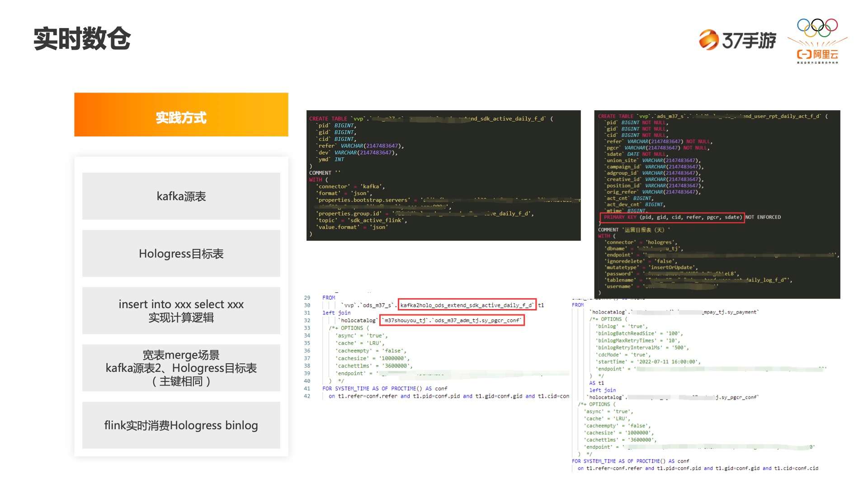Click the Olympic rings icon
The image size is (868, 488).
817,27
